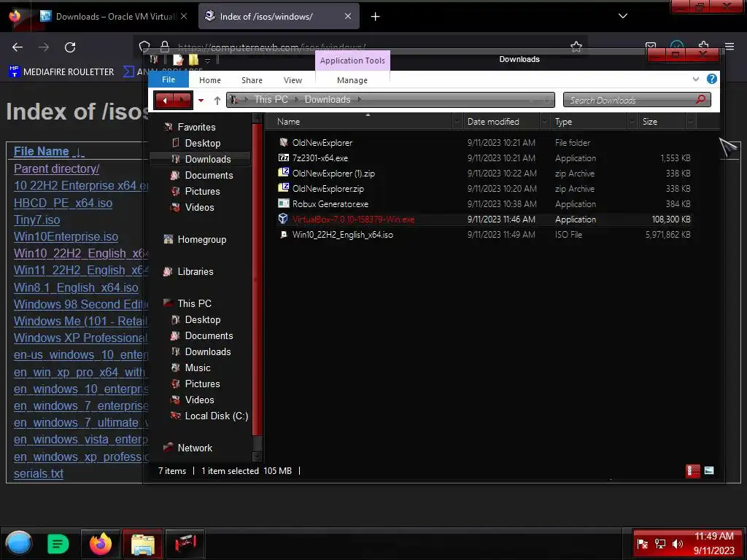Select the OldNewExplorer.zip archive icon
Screen dimensions: 747x560
pyautogui.click(x=284, y=188)
